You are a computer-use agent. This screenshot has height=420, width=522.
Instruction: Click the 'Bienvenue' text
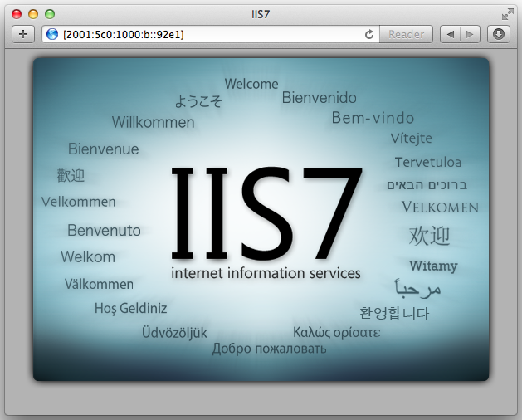tap(103, 149)
